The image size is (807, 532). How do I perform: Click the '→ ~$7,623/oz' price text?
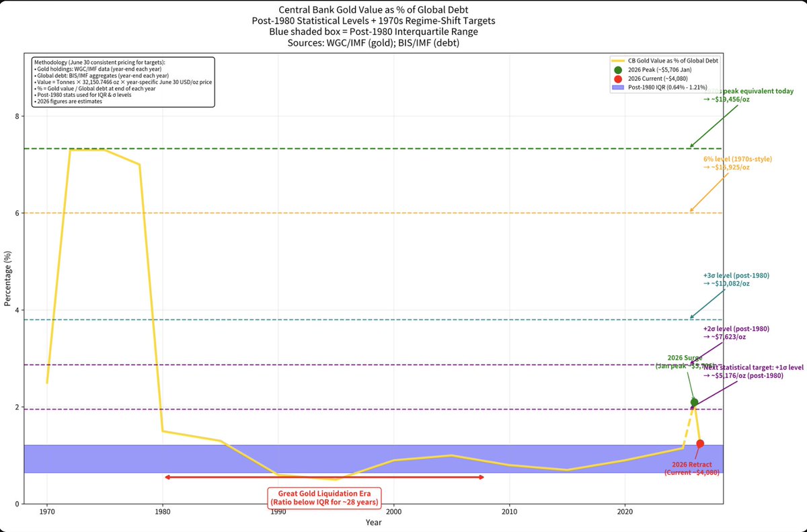725,337
